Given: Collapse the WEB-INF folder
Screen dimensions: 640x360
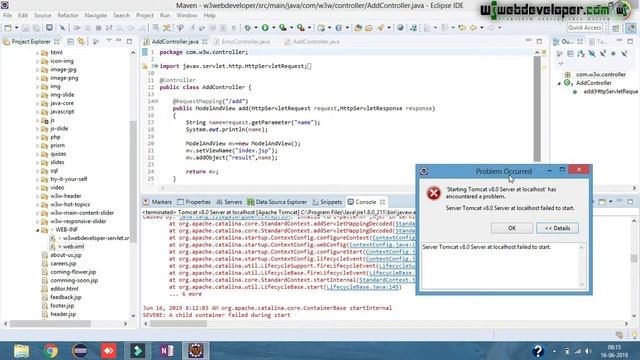Looking at the screenshot, I should (38, 230).
